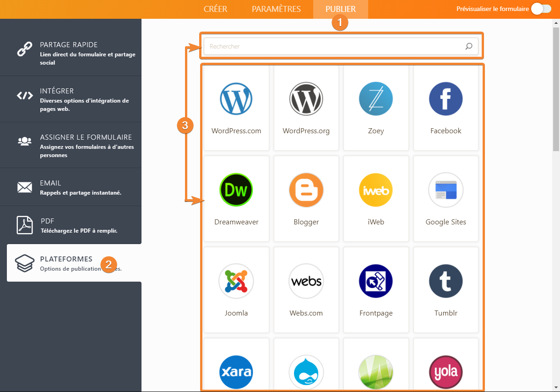The image size is (560, 392).
Task: Open INTÉGRER sidebar section
Action: pos(71,99)
